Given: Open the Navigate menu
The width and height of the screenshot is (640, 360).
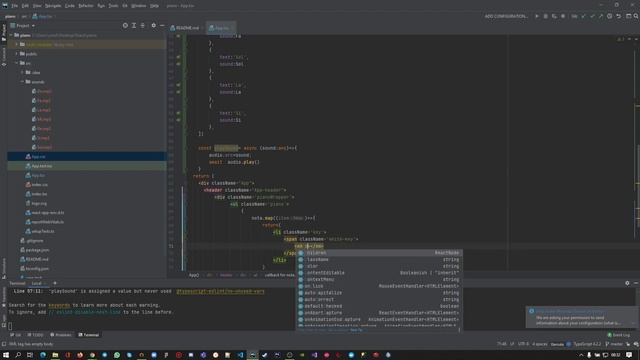Looking at the screenshot, I should tap(53, 6).
